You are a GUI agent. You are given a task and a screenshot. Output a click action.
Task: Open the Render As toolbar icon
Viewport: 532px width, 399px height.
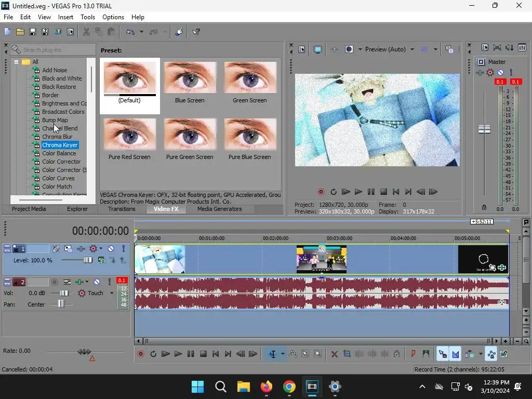click(58, 32)
